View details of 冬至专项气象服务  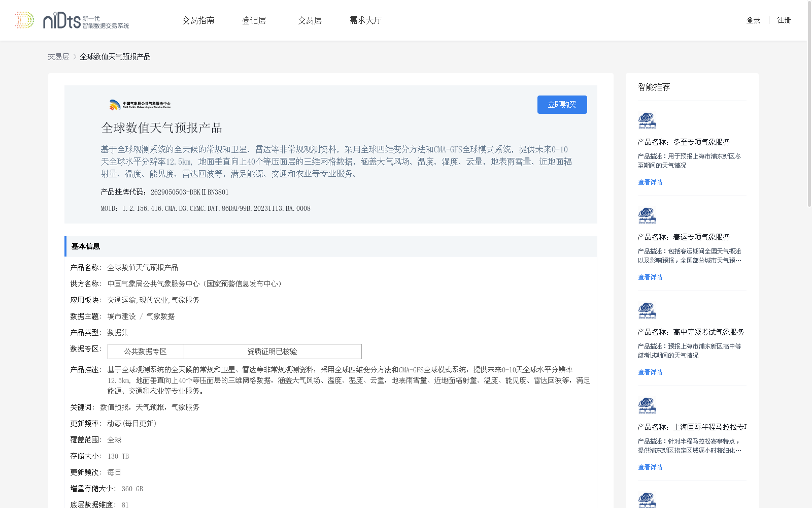tap(650, 182)
